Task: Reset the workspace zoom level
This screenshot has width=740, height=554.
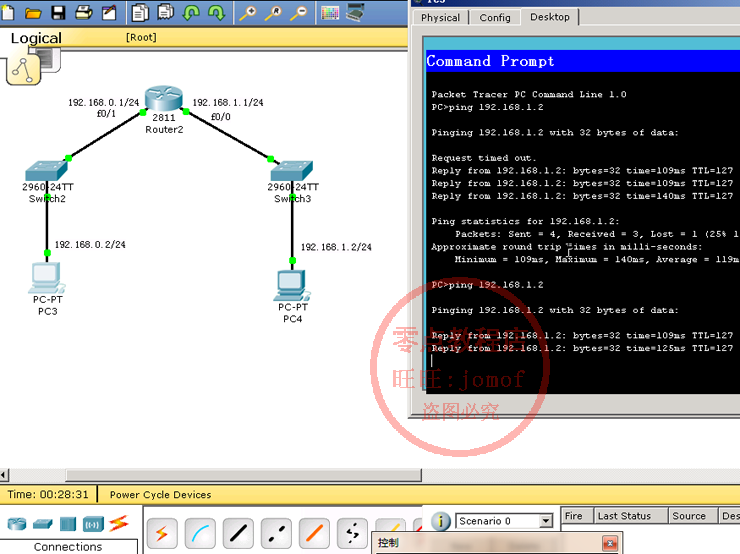Action: (x=273, y=13)
